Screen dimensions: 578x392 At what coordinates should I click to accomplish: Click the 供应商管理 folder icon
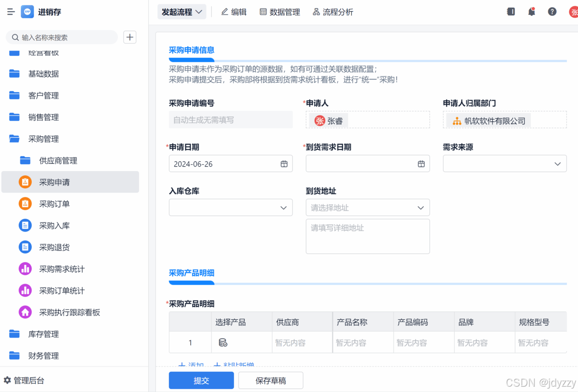[x=25, y=160]
